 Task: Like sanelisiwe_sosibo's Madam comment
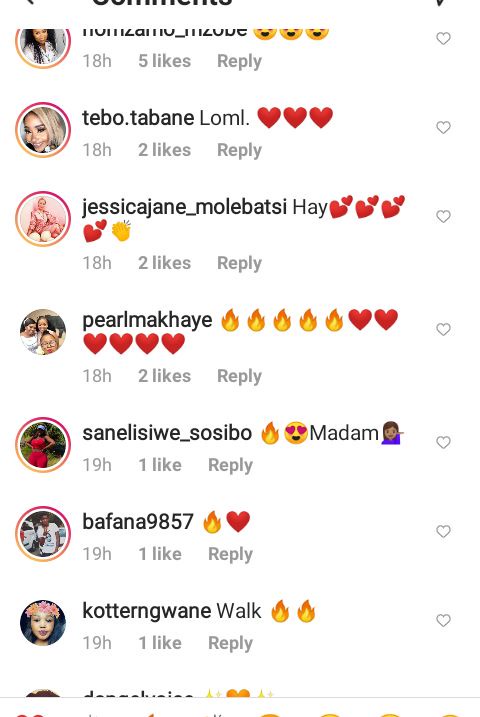pyautogui.click(x=443, y=442)
